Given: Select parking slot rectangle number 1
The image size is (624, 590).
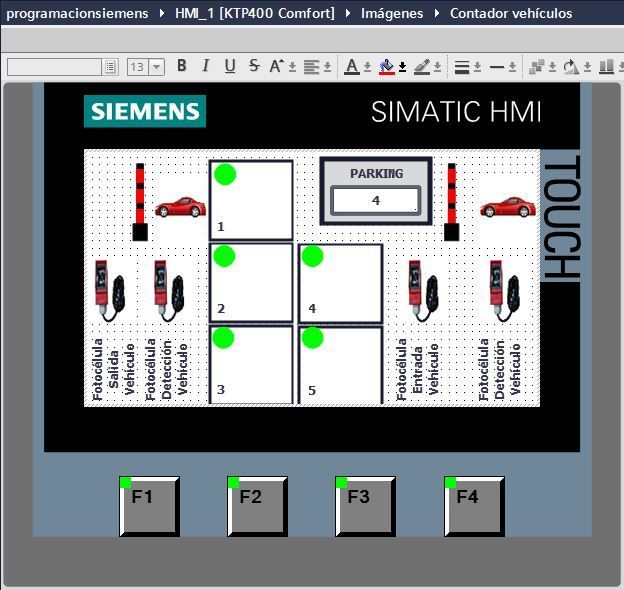Looking at the screenshot, I should 251,200.
